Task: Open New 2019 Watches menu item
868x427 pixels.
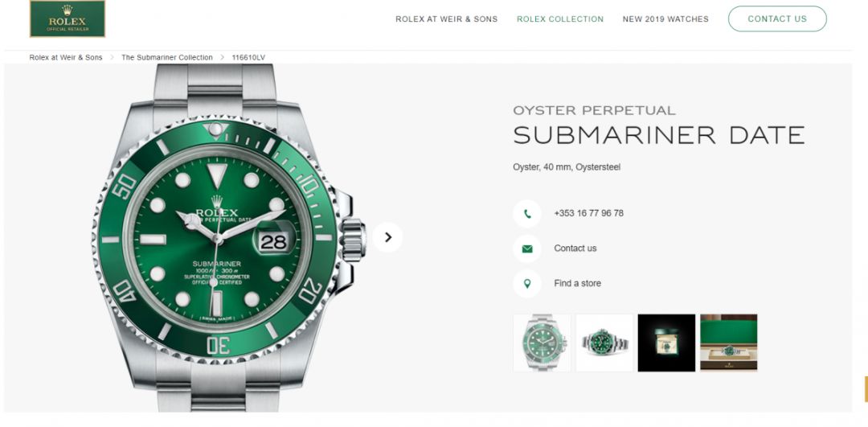Action: pyautogui.click(x=665, y=18)
